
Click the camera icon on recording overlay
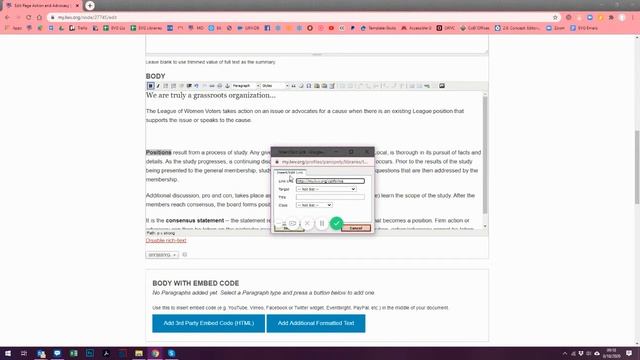click(292, 223)
